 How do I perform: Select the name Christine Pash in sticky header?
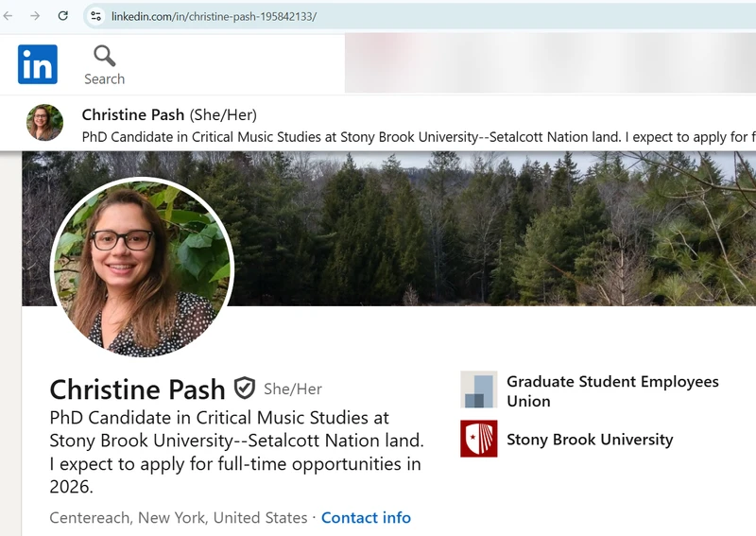coord(133,114)
